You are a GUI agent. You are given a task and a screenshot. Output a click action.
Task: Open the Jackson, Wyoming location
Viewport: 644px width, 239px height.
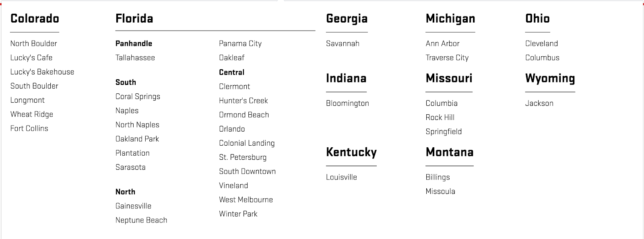(x=539, y=103)
